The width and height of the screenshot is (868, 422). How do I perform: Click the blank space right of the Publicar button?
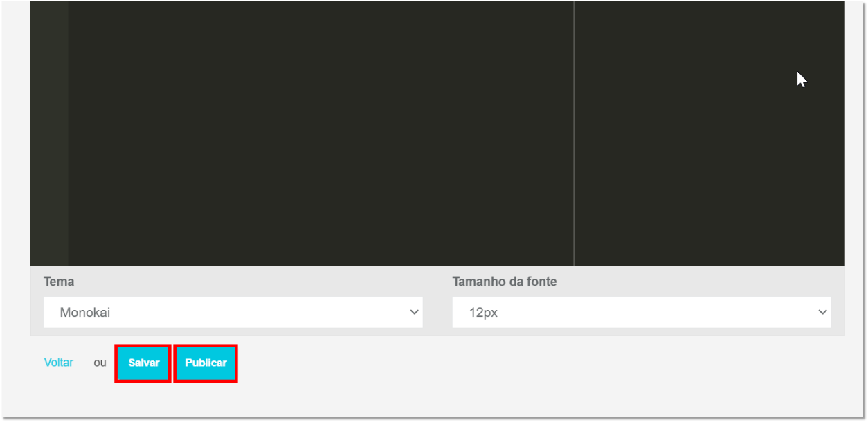[x=540, y=363]
